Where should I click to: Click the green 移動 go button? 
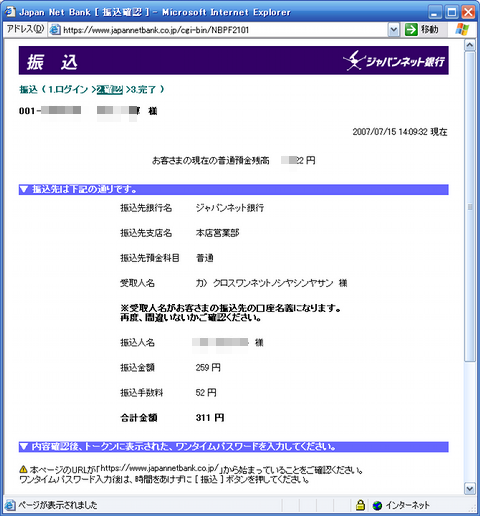point(421,30)
